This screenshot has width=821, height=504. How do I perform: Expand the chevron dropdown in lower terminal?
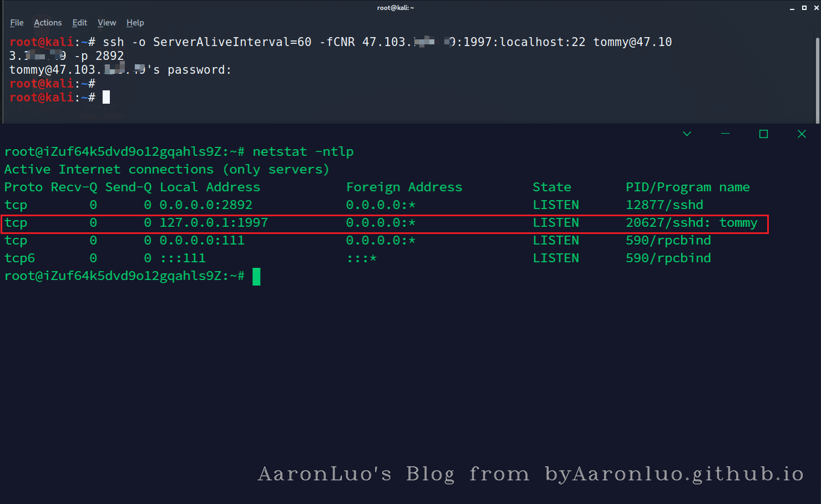(x=687, y=134)
